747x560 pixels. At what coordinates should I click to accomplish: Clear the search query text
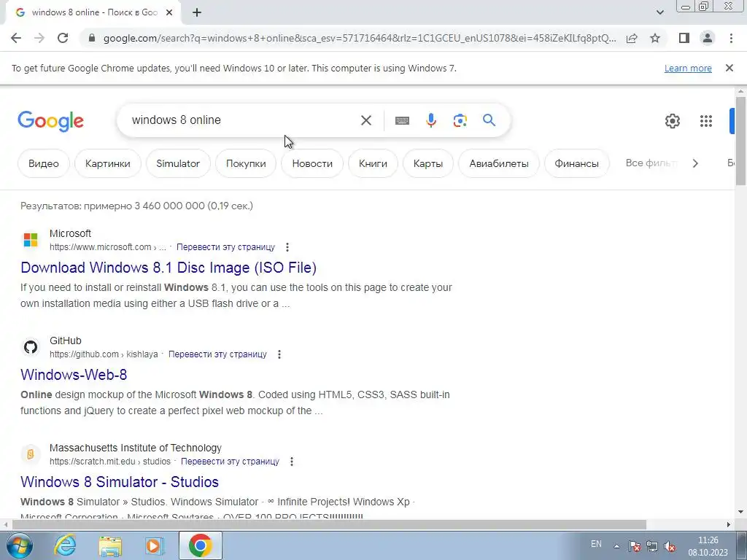(x=366, y=120)
